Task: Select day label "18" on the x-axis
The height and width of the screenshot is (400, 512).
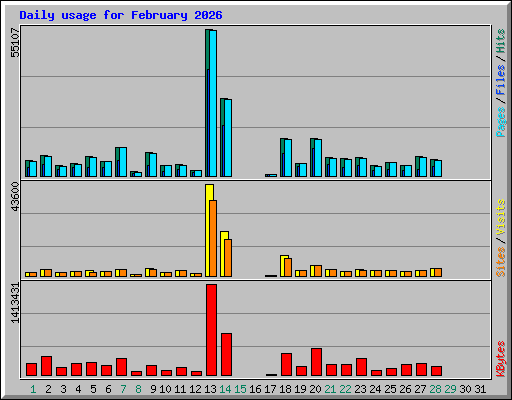Action: click(x=285, y=389)
